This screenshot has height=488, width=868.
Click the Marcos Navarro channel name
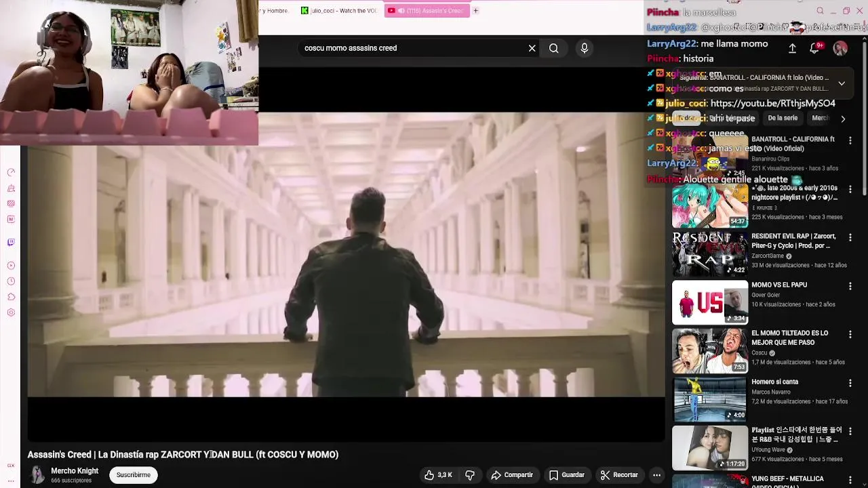[771, 392]
